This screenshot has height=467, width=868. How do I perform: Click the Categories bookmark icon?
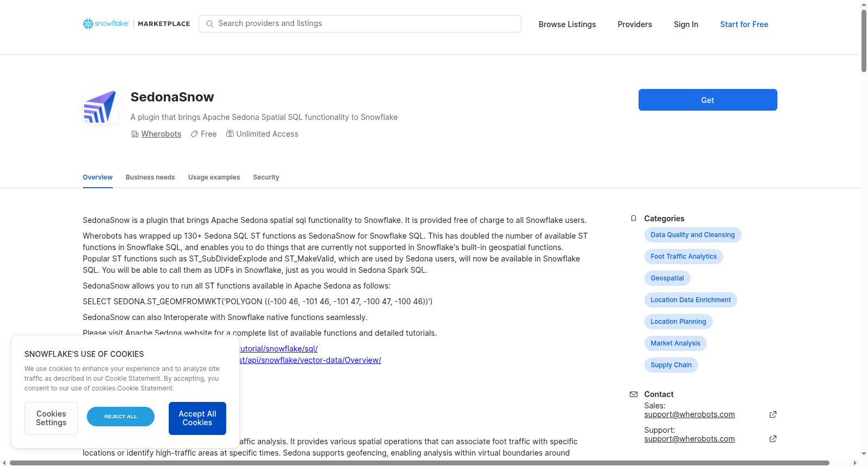[x=634, y=219]
